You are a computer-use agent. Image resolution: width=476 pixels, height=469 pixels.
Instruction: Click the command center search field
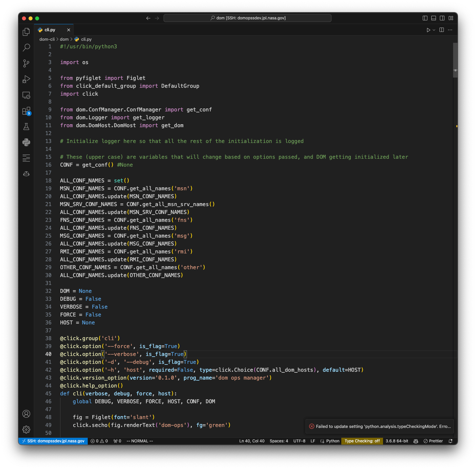(247, 18)
